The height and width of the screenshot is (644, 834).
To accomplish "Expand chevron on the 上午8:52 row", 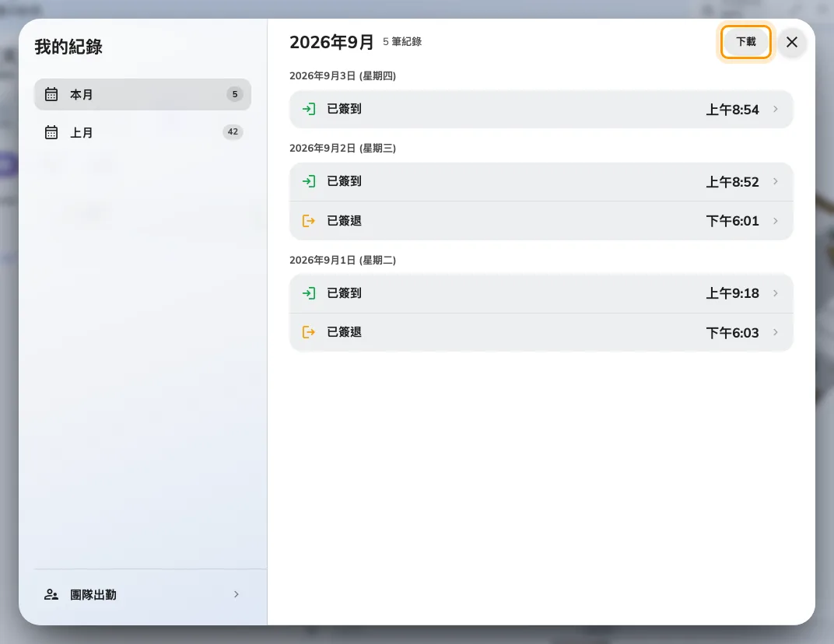I will point(776,181).
